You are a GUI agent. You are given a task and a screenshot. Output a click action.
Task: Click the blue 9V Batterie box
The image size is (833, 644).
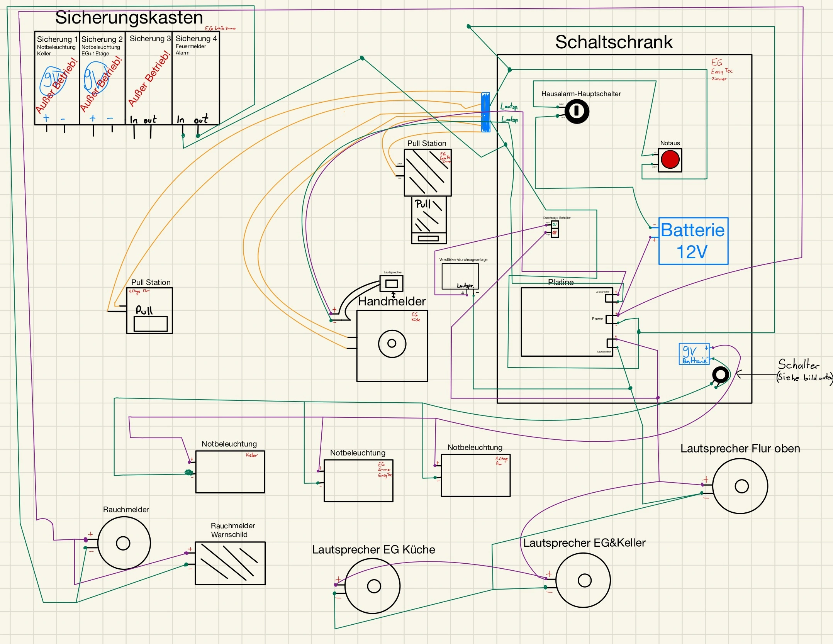[694, 354]
